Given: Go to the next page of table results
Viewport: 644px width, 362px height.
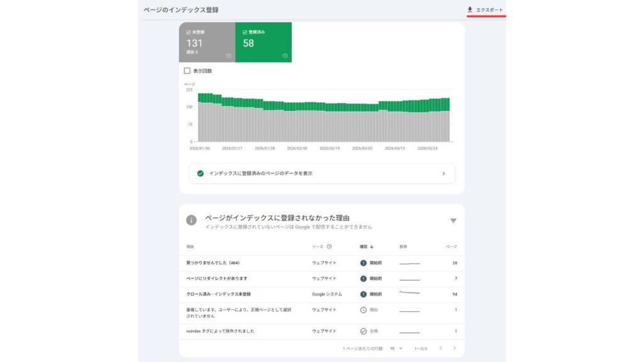Looking at the screenshot, I should click(x=455, y=348).
